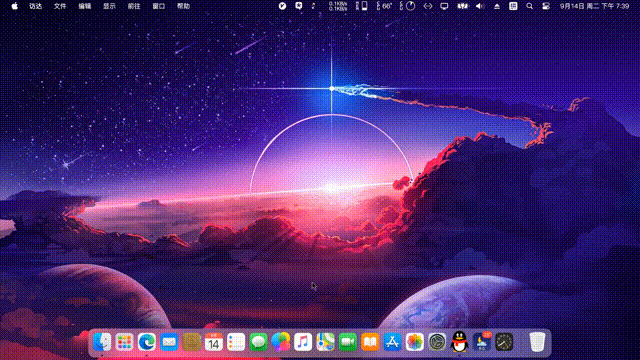Open the 访达 (Finder) menu

click(36, 6)
